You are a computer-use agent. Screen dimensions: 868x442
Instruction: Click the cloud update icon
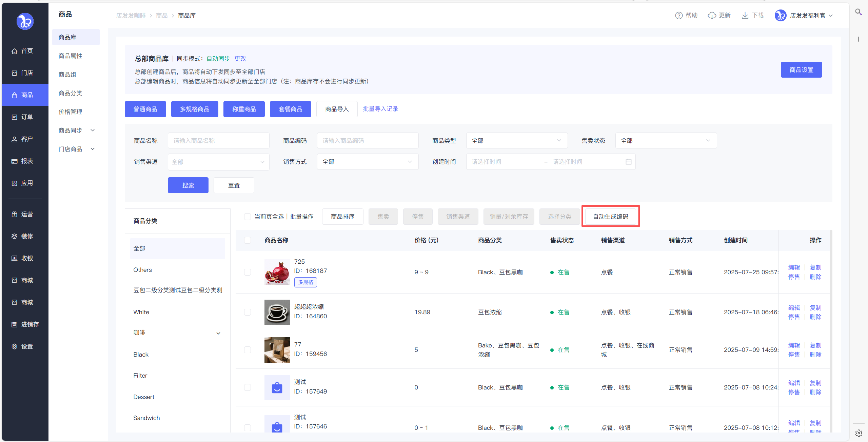pyautogui.click(x=712, y=16)
